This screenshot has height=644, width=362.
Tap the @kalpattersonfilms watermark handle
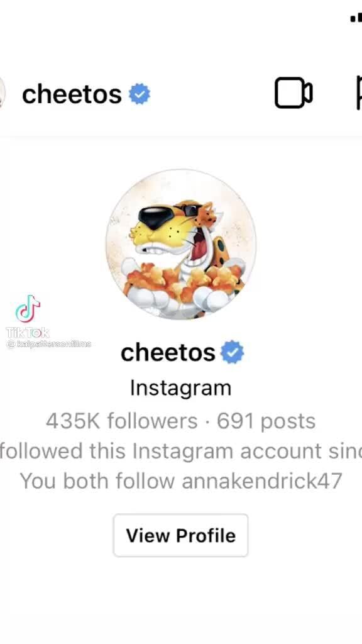49,344
